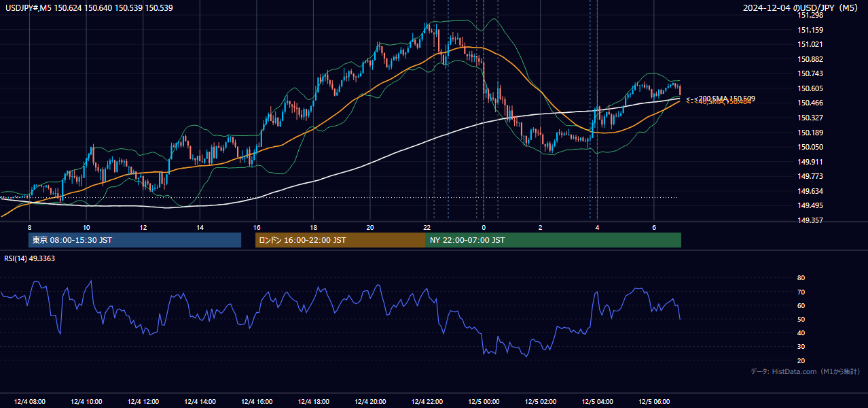Click price axis value 150.327
868x408 pixels.
810,118
